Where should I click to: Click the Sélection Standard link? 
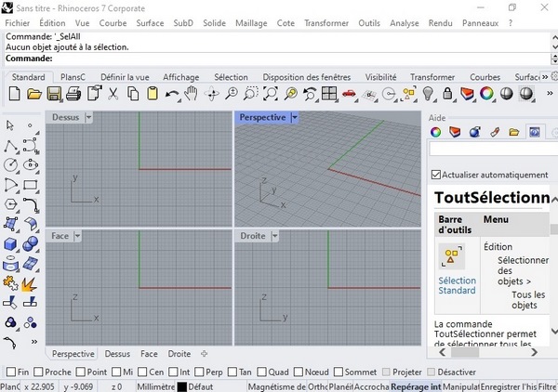457,285
